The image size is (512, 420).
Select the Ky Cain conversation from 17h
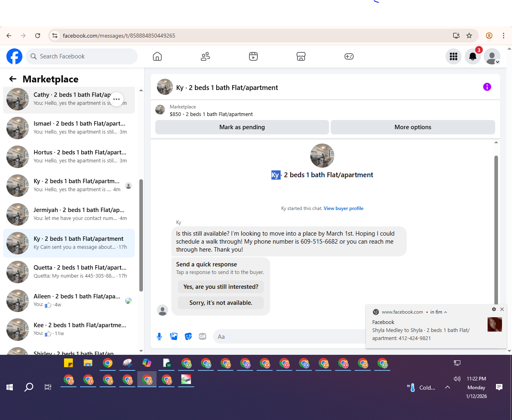pyautogui.click(x=69, y=243)
